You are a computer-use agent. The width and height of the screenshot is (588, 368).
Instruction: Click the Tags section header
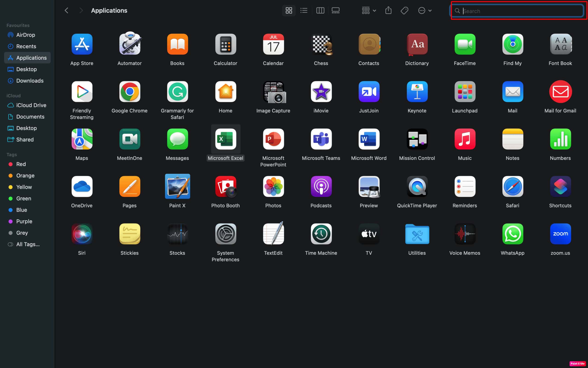click(x=12, y=155)
